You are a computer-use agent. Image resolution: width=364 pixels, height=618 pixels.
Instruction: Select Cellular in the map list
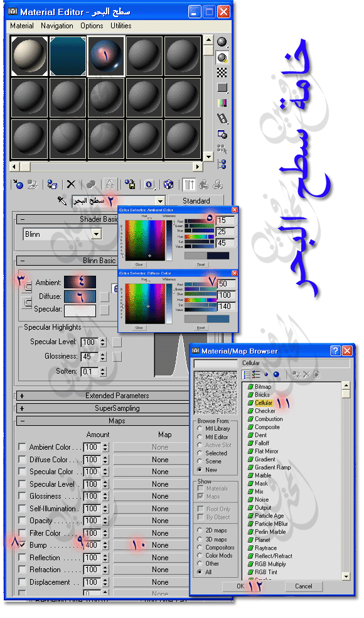(264, 403)
